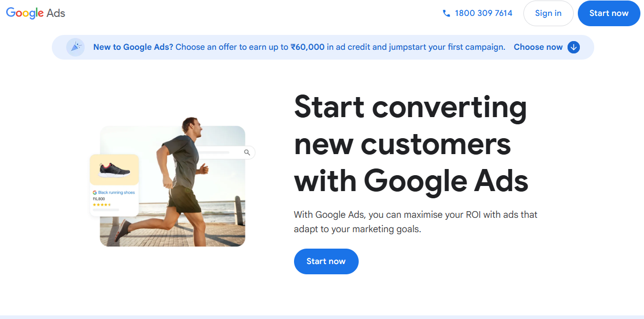Click the phone receiver icon in the header
The image size is (644, 319).
click(x=445, y=13)
